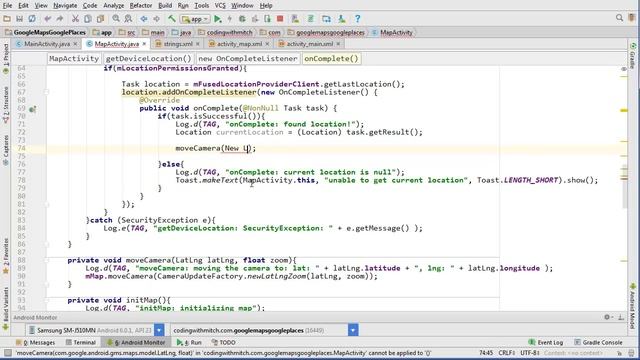Open the Tools menu

click(201, 6)
